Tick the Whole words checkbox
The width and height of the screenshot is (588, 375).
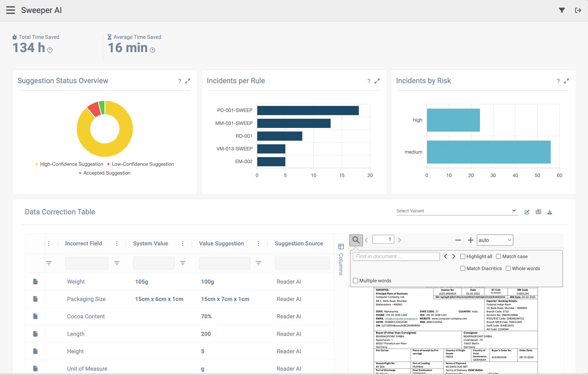click(508, 268)
